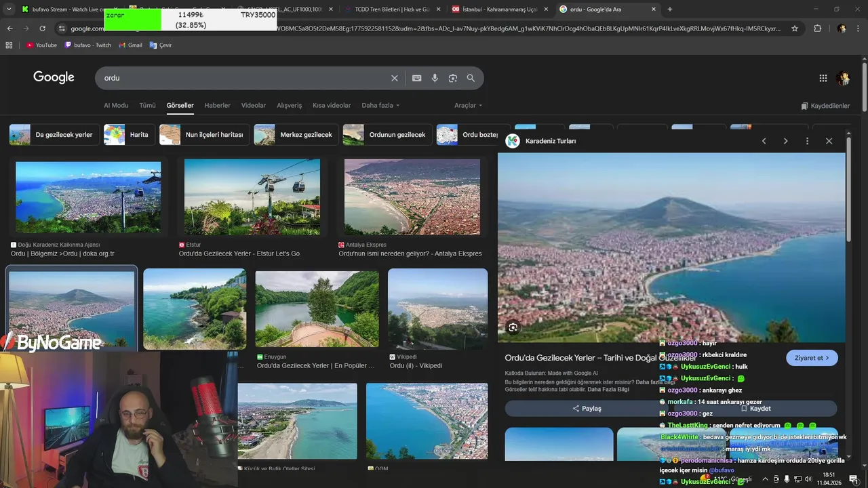
Task: Show hidden system tray icons chevron
Action: coord(766,479)
